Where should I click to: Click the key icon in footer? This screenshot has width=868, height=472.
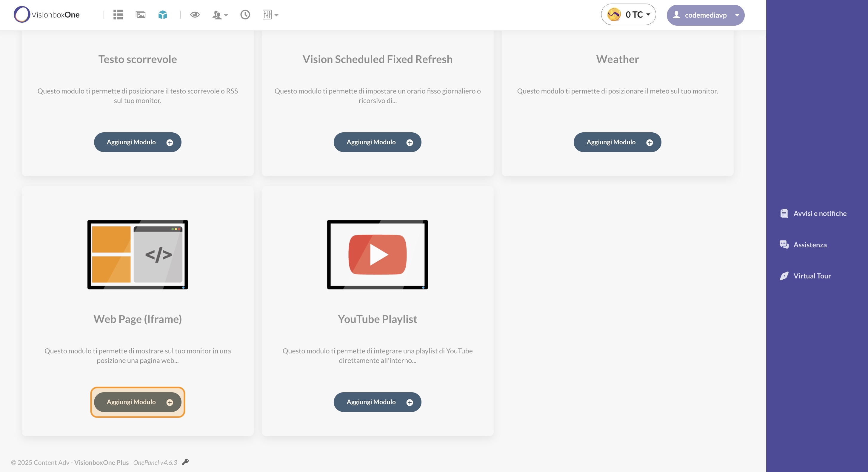point(185,462)
